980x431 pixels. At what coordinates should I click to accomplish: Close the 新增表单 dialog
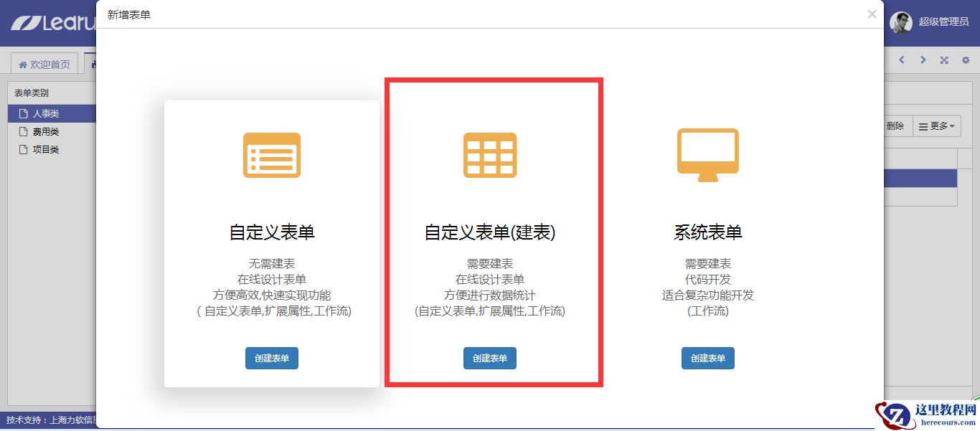coord(872,14)
